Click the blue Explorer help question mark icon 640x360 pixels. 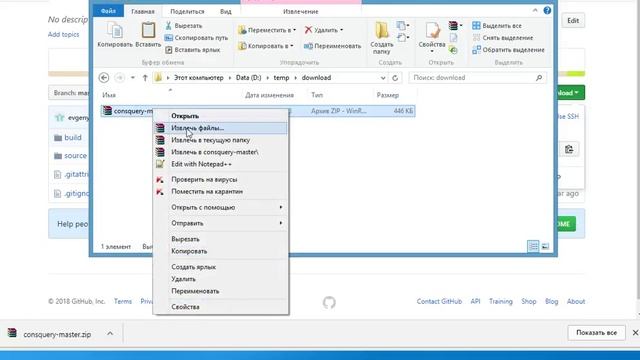tap(547, 11)
